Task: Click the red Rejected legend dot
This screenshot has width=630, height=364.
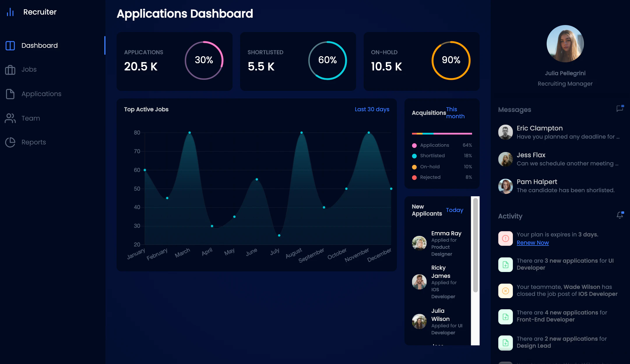Action: 414,177
